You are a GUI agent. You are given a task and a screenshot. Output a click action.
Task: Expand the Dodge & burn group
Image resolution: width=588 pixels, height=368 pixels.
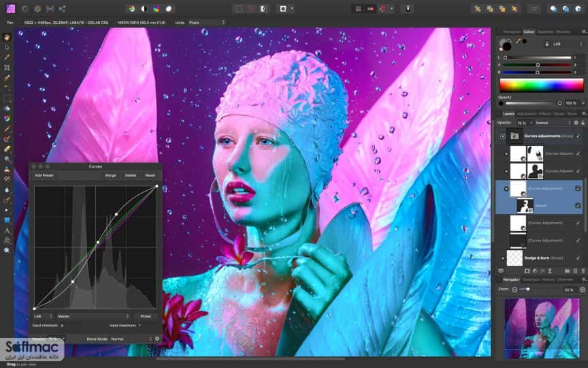coord(503,258)
